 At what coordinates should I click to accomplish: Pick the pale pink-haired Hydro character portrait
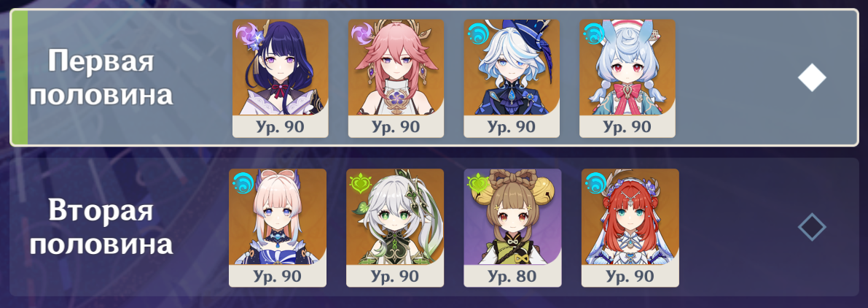tap(278, 228)
